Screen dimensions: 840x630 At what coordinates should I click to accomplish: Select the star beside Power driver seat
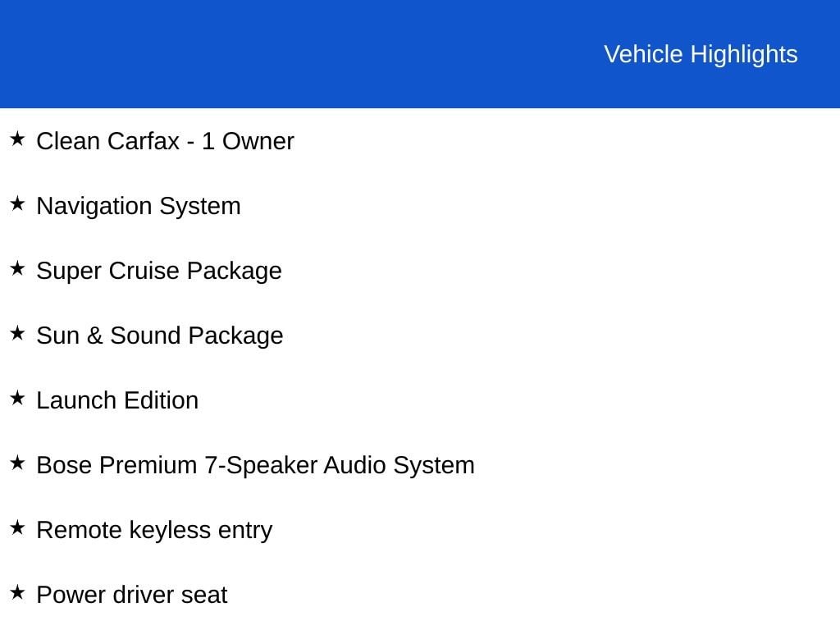tap(17, 592)
